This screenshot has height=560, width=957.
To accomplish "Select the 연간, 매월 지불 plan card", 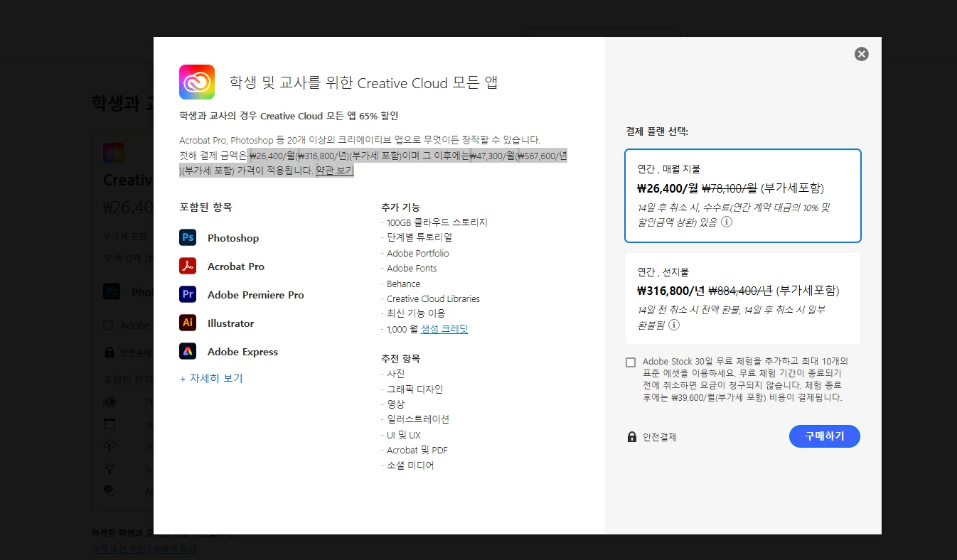I will [743, 196].
